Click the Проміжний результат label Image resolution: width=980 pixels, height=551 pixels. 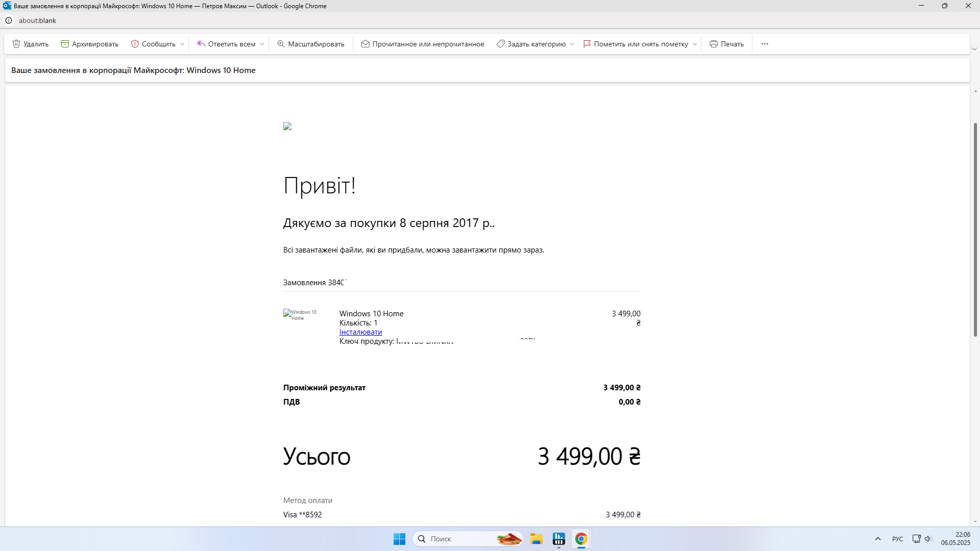pos(324,388)
